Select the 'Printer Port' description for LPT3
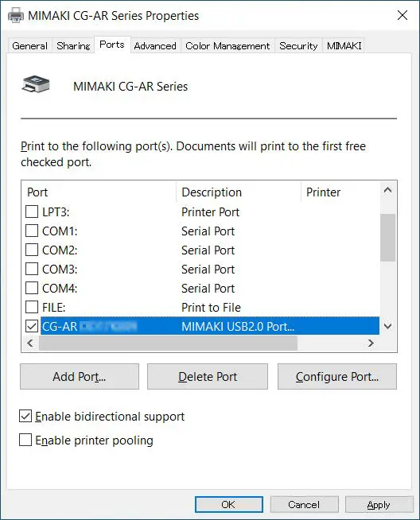Screen dimensions: 420x520 pyautogui.click(x=210, y=212)
